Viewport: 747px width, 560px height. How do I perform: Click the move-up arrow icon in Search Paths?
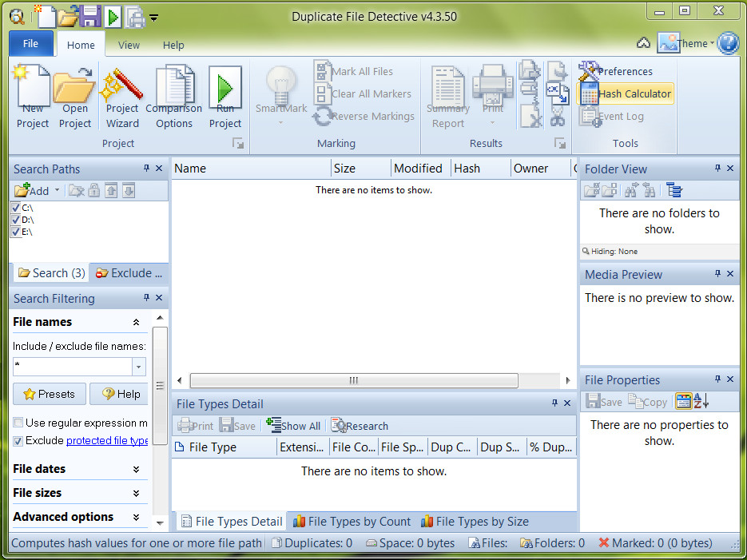(111, 190)
